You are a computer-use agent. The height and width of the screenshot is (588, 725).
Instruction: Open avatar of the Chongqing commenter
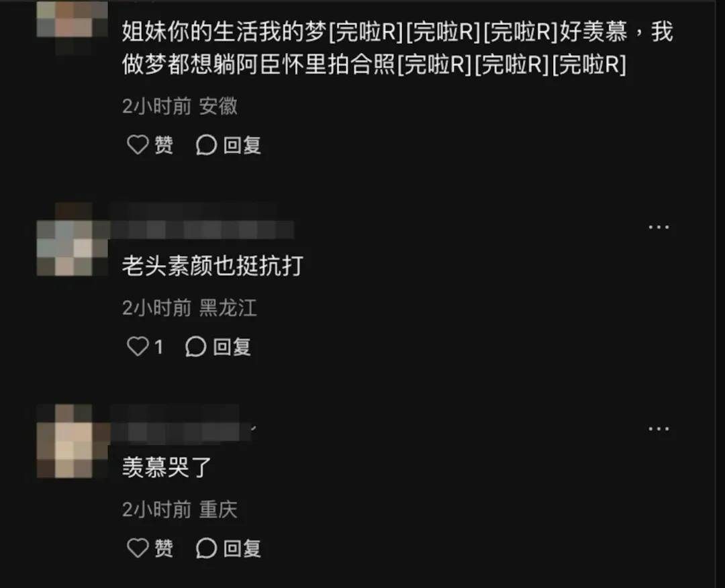[x=72, y=441]
